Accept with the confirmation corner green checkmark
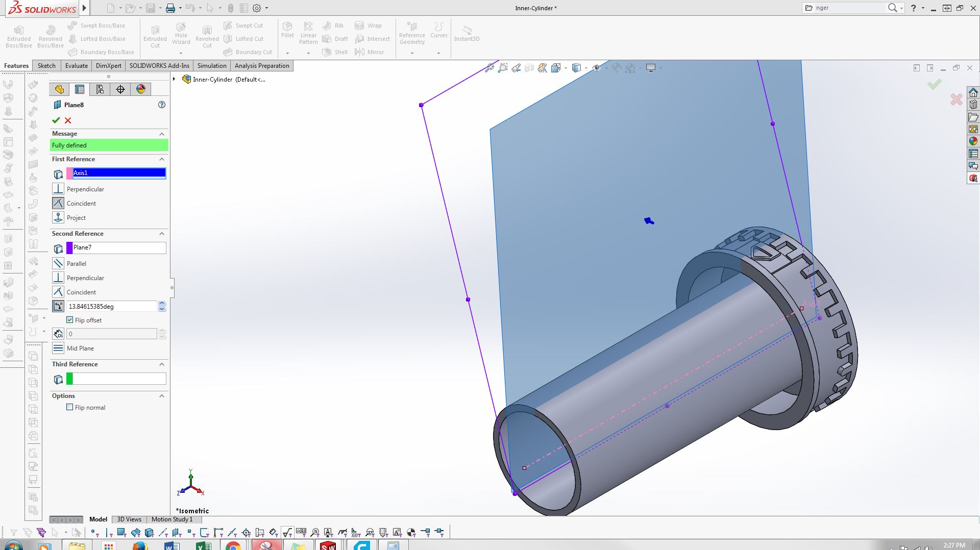 point(935,84)
